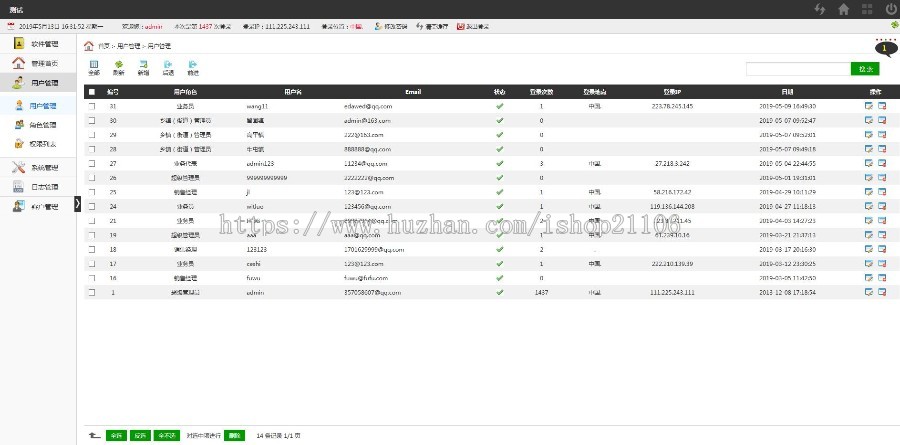The image size is (900, 445).
Task: Delete the user with ID 29
Action: pyautogui.click(x=882, y=134)
